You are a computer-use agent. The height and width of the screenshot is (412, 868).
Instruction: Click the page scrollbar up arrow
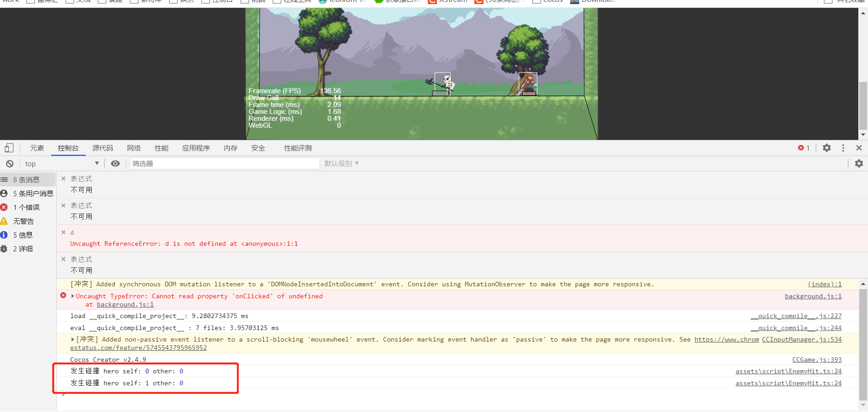(863, 13)
